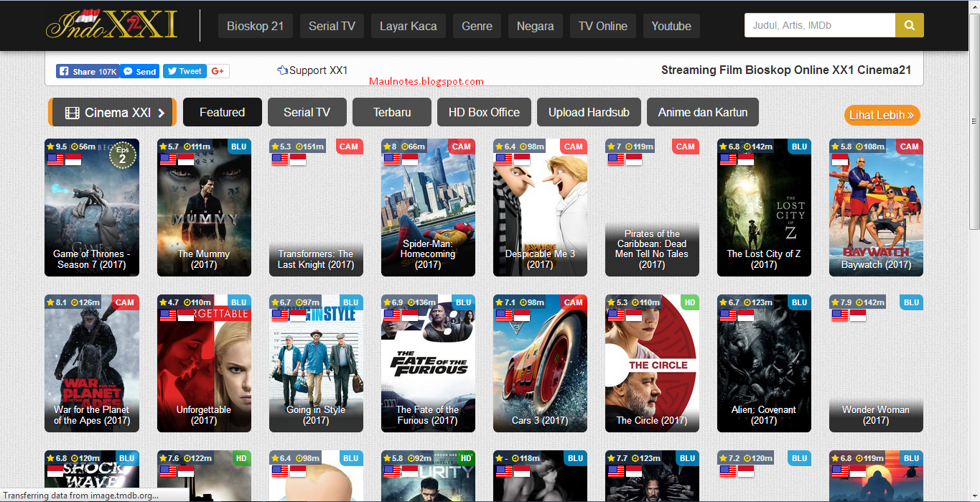Click the Twitter Tweet button
This screenshot has height=502, width=980.
[x=185, y=71]
